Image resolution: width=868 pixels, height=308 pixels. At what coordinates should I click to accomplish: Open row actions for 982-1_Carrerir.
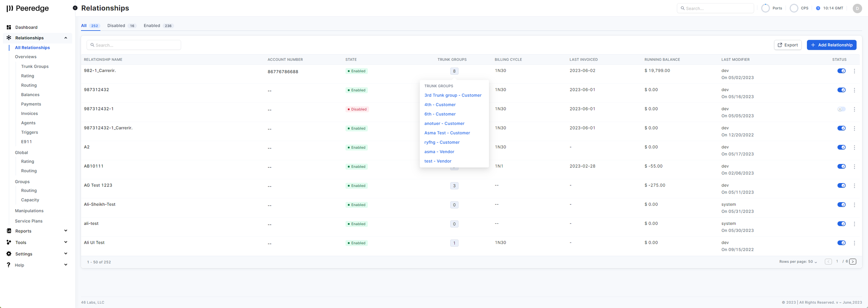click(x=854, y=71)
